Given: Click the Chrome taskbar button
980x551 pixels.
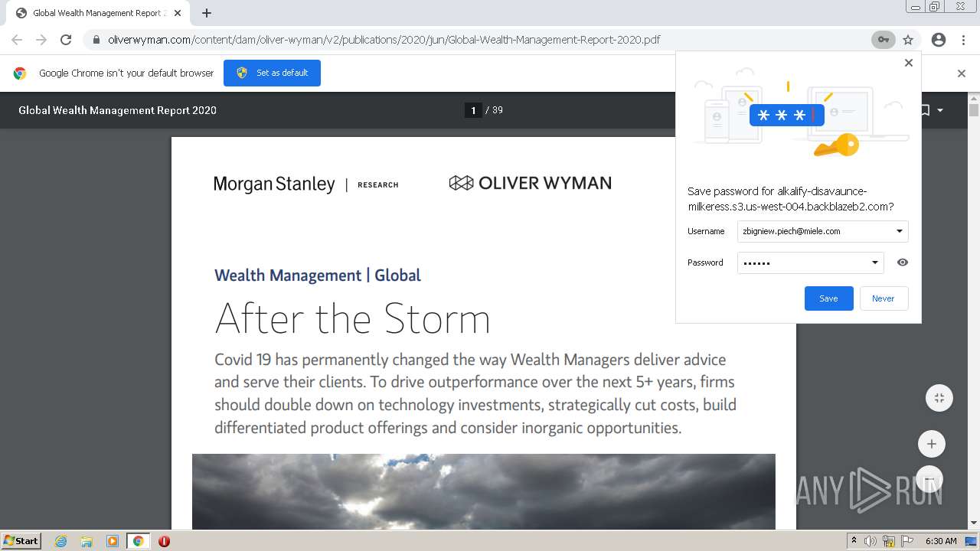Looking at the screenshot, I should point(138,541).
